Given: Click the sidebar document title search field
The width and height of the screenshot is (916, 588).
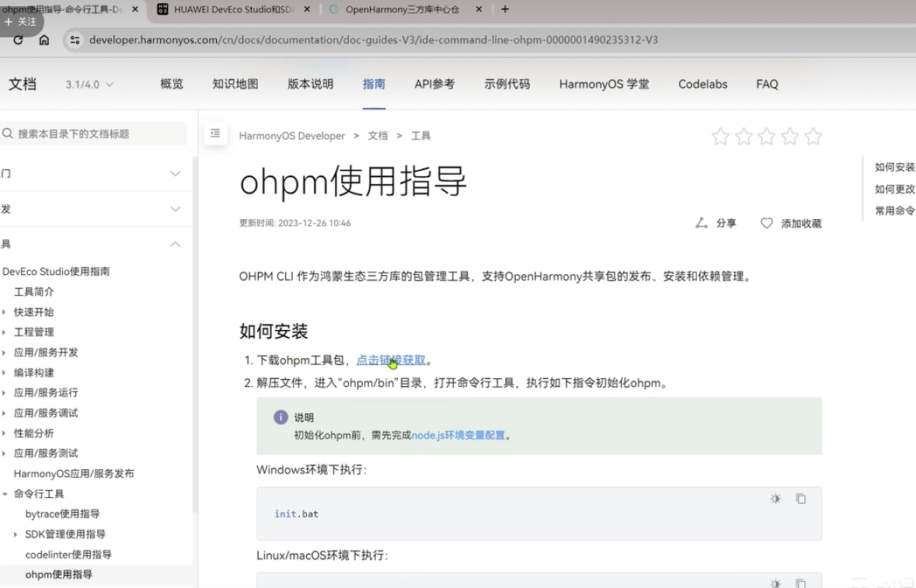Looking at the screenshot, I should [x=97, y=134].
